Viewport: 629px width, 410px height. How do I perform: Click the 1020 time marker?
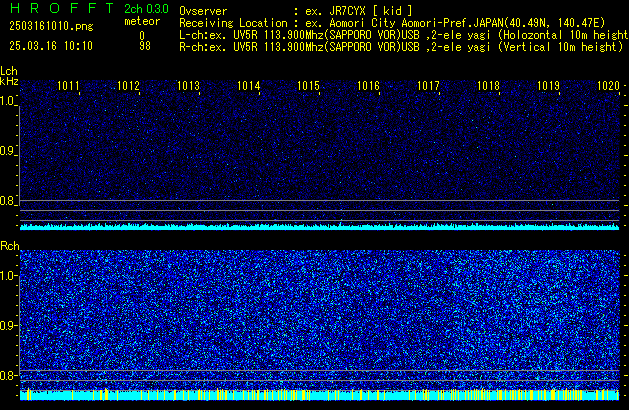pos(608,86)
